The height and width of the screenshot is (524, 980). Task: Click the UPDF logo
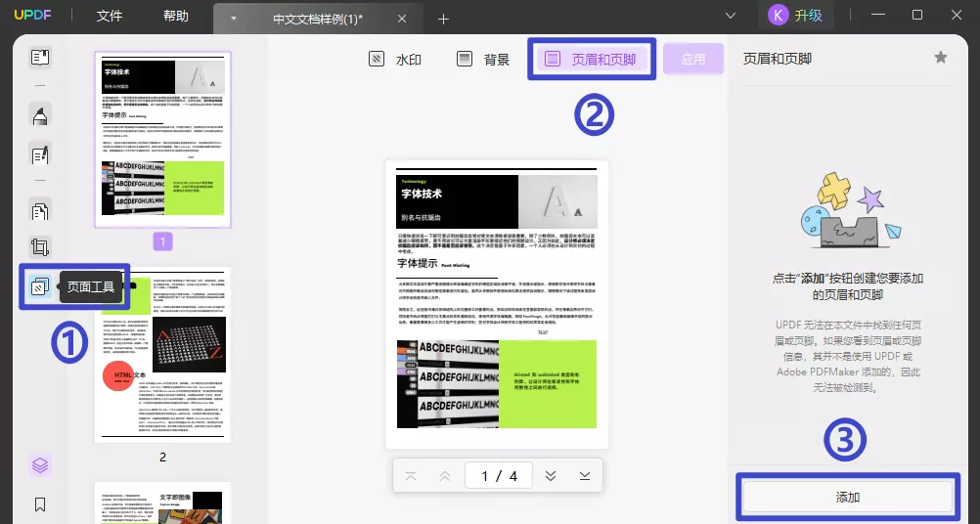coord(32,15)
